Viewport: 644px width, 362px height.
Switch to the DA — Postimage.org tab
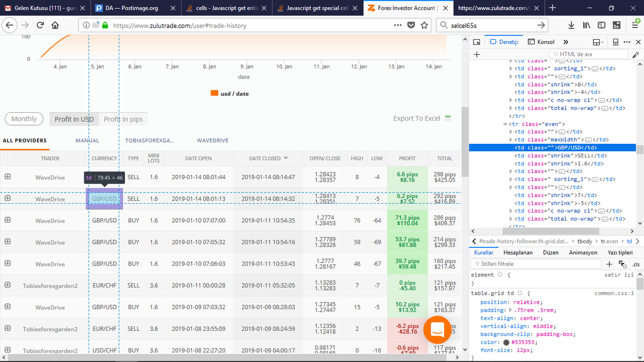[x=136, y=8]
